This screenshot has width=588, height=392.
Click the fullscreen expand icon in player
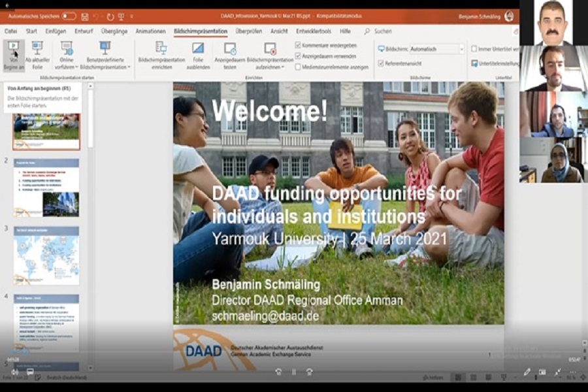pos(558,372)
